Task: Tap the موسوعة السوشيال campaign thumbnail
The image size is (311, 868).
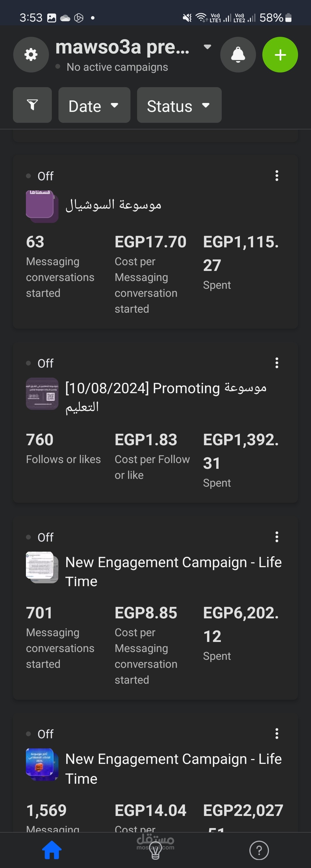Action: click(42, 206)
